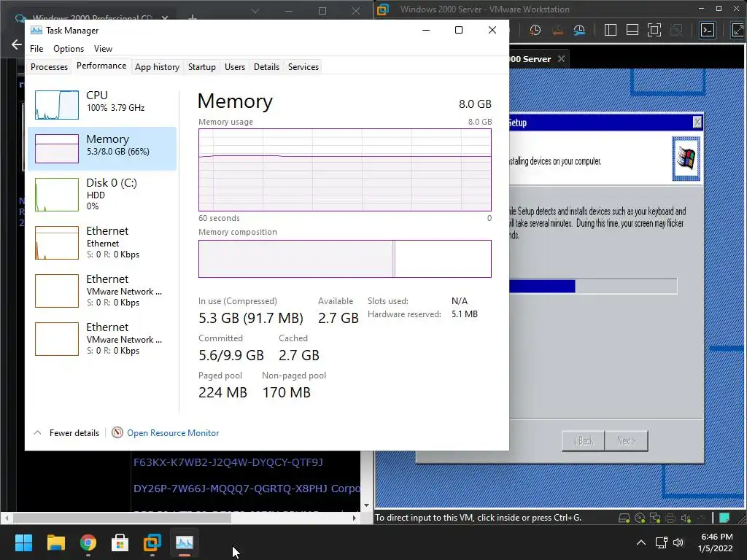Click the Next button in Setup wizard

626,440
